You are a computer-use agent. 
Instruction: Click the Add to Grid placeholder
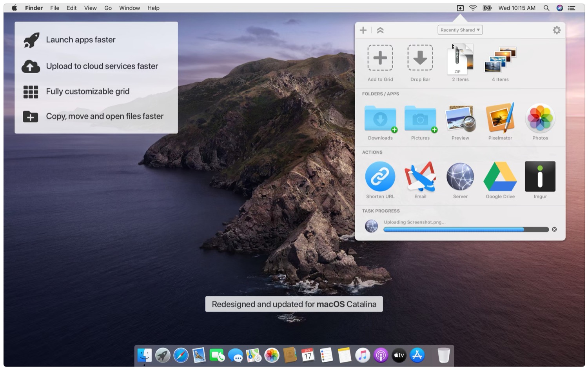click(380, 58)
